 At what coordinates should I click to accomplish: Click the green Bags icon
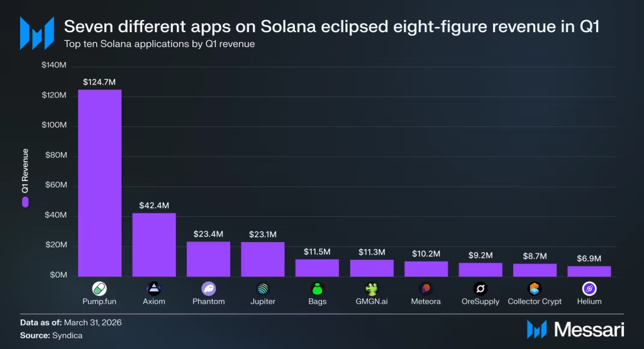(x=317, y=289)
